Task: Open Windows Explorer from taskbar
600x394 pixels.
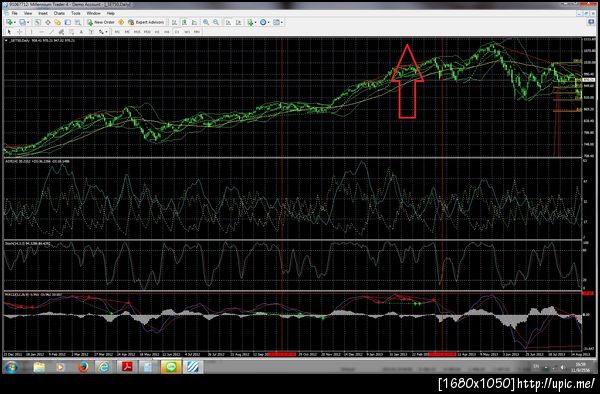Action: pos(39,368)
